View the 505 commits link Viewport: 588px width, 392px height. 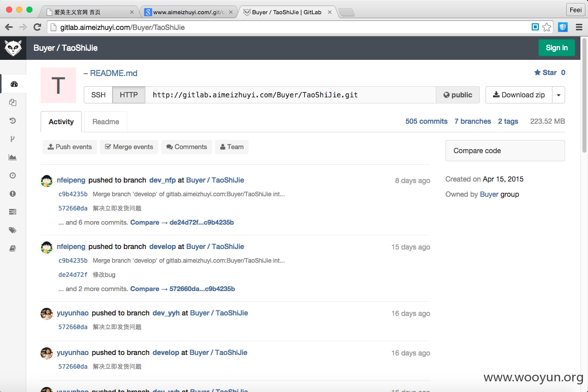(x=426, y=121)
